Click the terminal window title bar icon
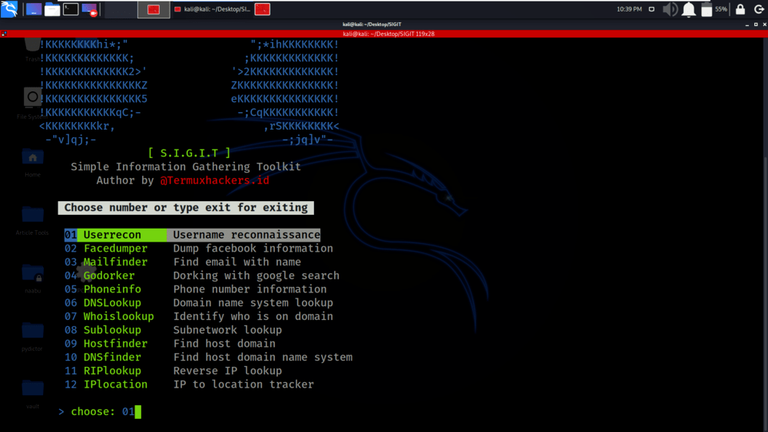 (4, 34)
